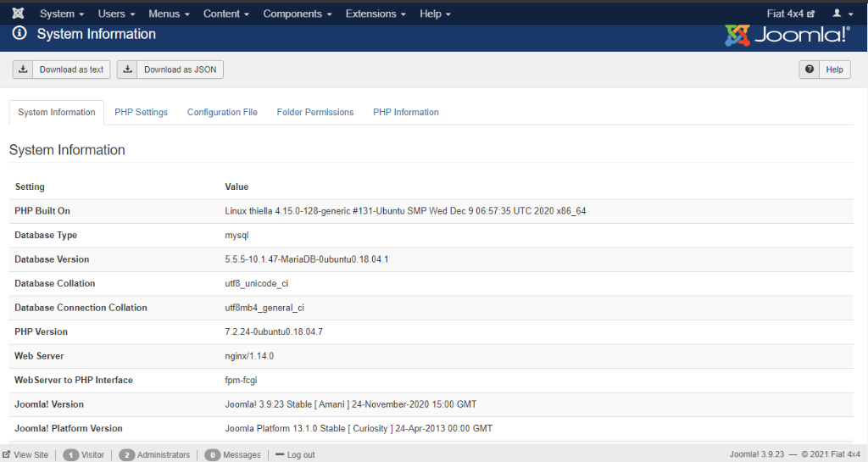Viewport: 868px width, 462px height.
Task: Click the Joomla! 3.9.23 footer version text
Action: coord(757,454)
